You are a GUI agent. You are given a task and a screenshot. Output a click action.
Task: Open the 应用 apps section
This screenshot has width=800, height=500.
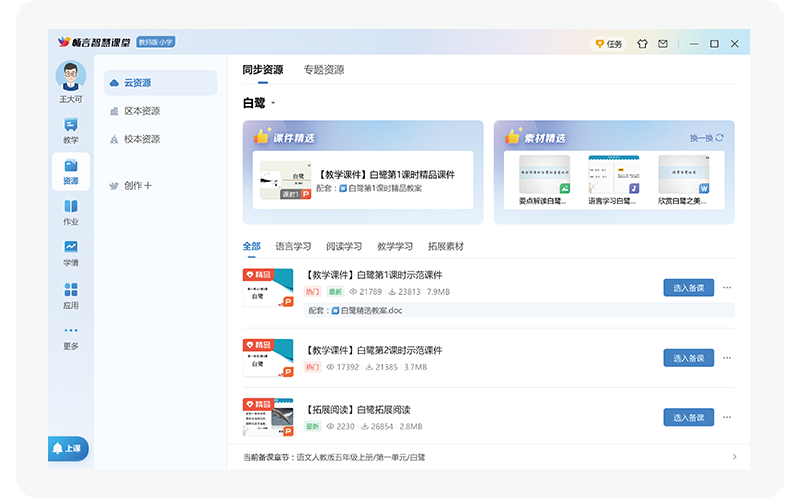(x=71, y=296)
